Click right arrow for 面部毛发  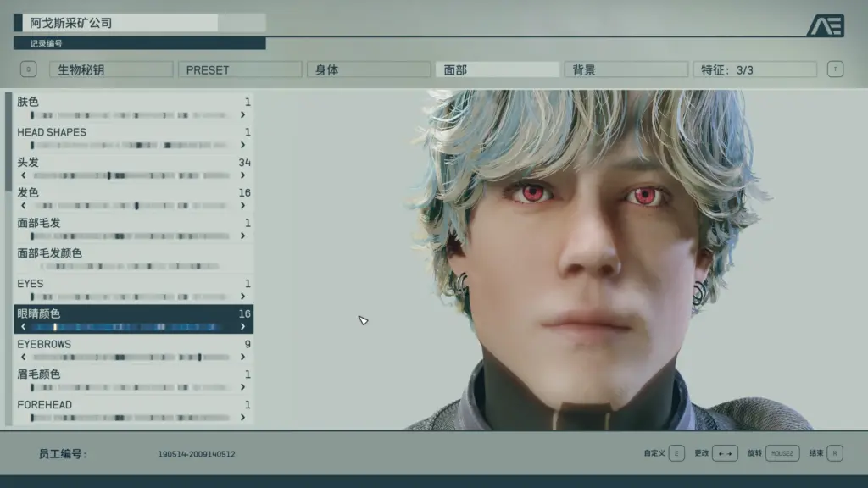(242, 236)
